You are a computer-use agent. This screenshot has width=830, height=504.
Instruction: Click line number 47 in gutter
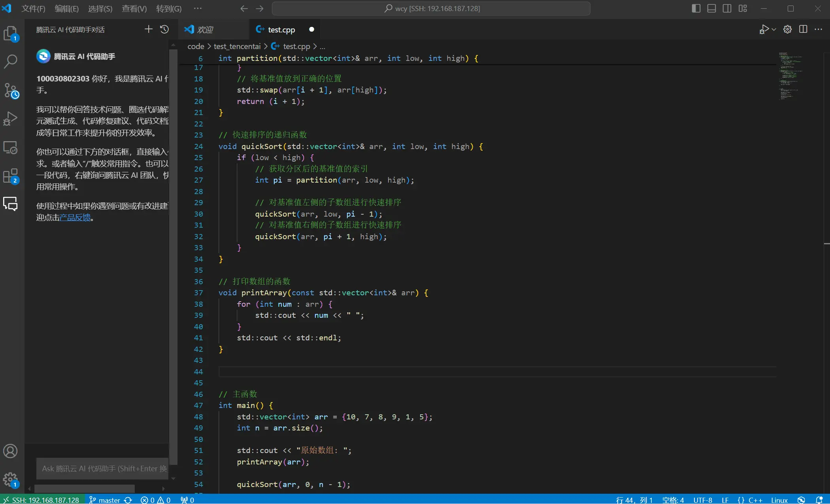coord(198,406)
